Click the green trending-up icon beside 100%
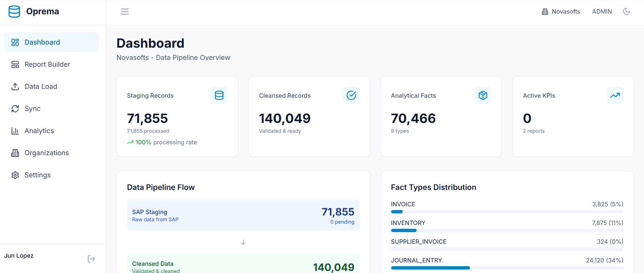Image resolution: width=644 pixels, height=273 pixels. click(x=130, y=142)
